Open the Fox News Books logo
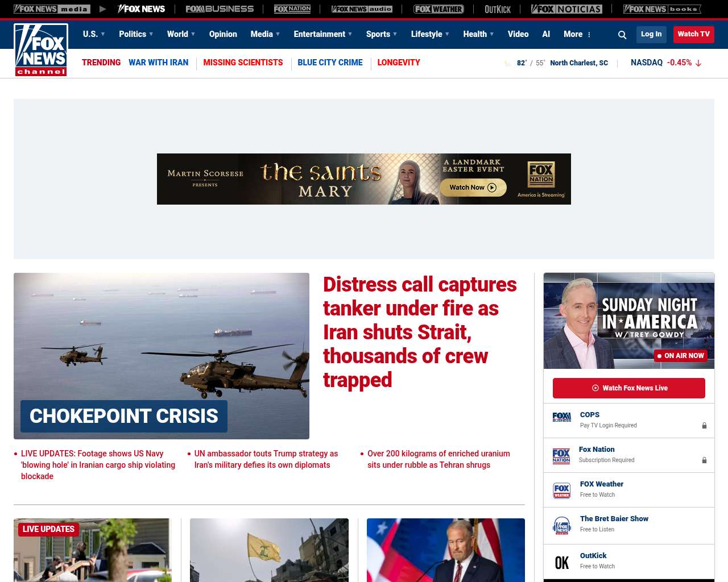Image resolution: width=728 pixels, height=582 pixels. click(x=662, y=9)
